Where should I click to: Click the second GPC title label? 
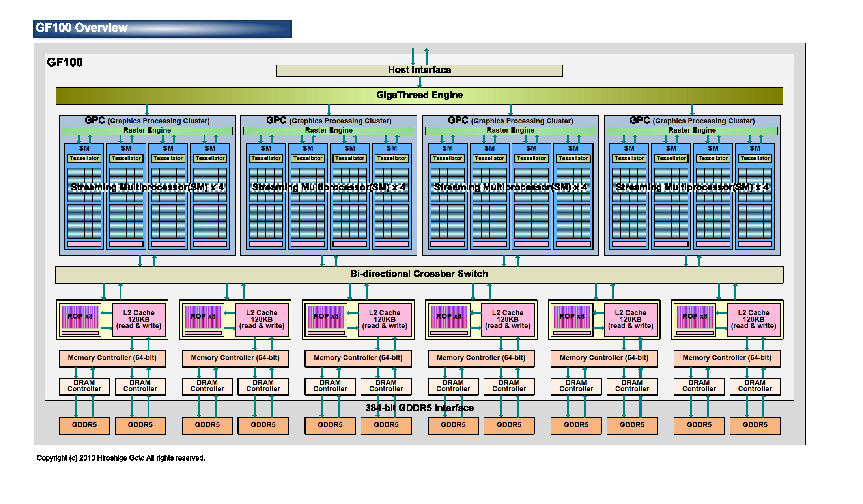pos(329,121)
